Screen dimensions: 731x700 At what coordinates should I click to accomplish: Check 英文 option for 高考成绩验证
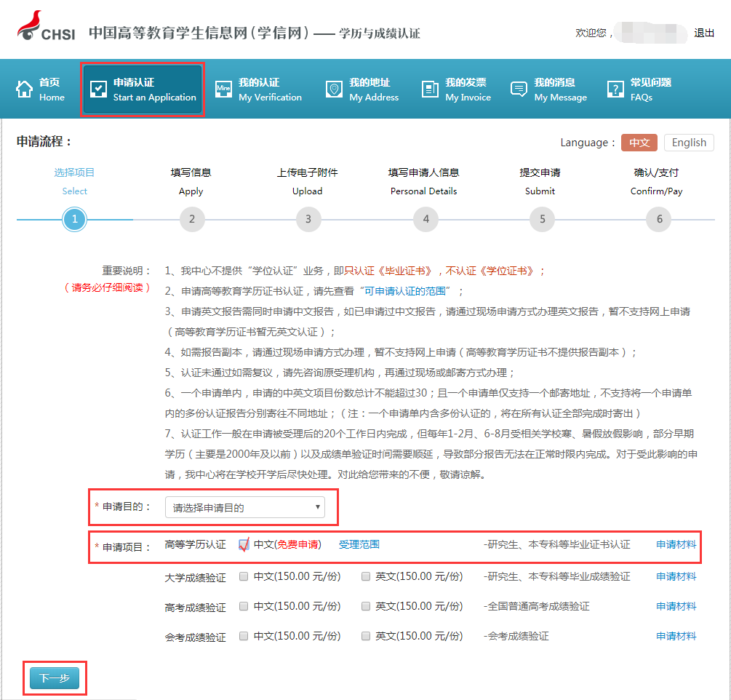(366, 606)
